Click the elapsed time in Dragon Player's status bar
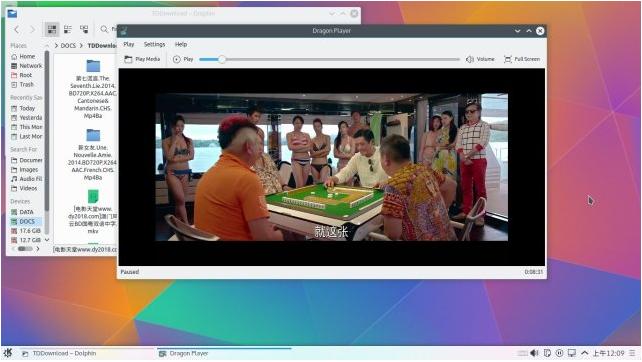Screen dimensions: 642x362 point(533,272)
